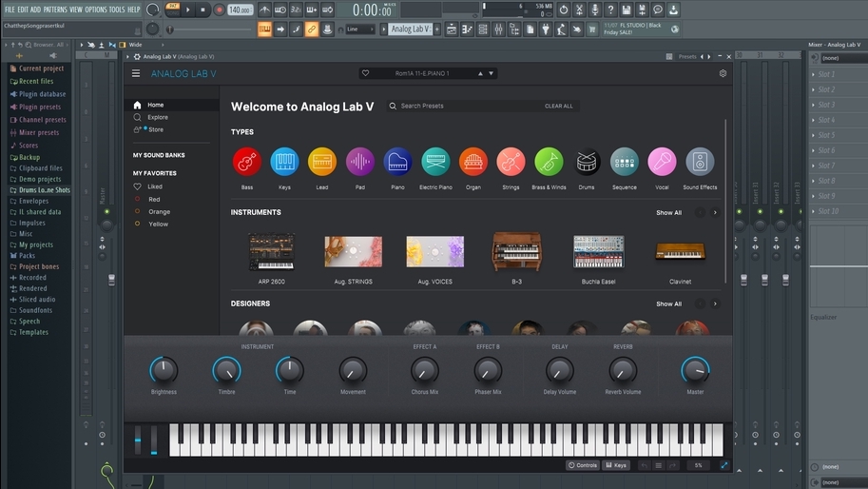Select the Lead type icon
This screenshot has width=868, height=489.
[322, 162]
